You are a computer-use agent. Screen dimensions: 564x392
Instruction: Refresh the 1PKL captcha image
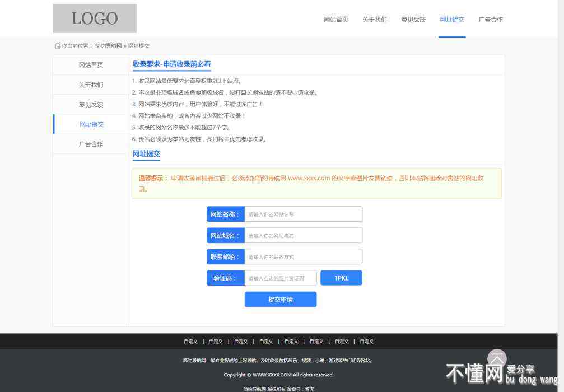click(x=341, y=278)
